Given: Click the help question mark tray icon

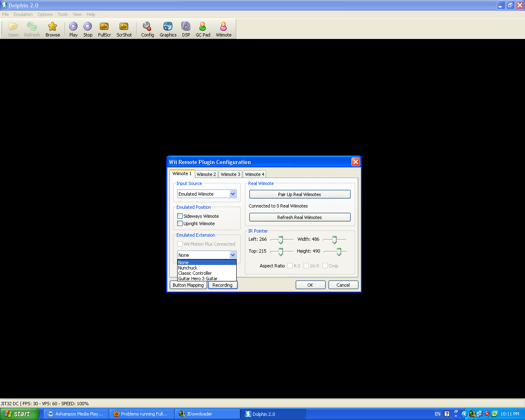Looking at the screenshot, I should click(x=447, y=414).
